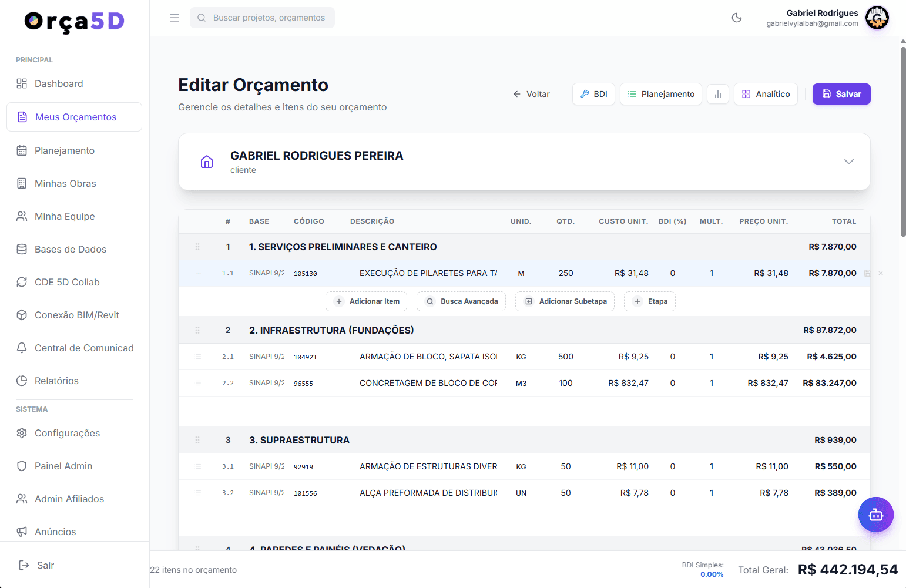
Task: Click description ALÇA PREFORMADA DE DISTRIBUI
Action: pyautogui.click(x=428, y=493)
